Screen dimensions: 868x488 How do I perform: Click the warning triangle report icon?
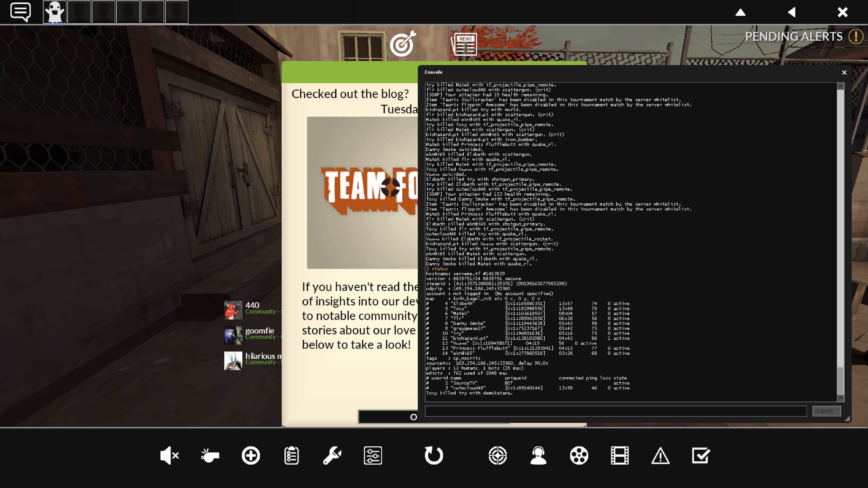tap(660, 456)
